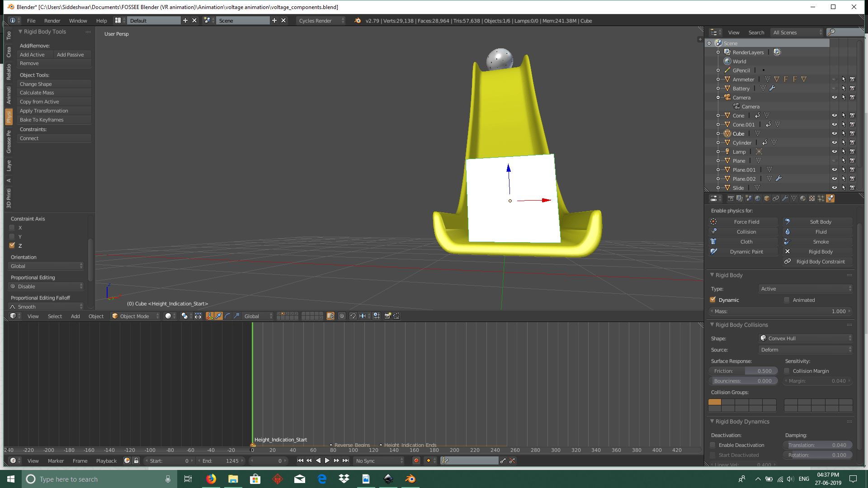Check the X constraint axis checkbox
This screenshot has width=868, height=488.
tap(12, 228)
